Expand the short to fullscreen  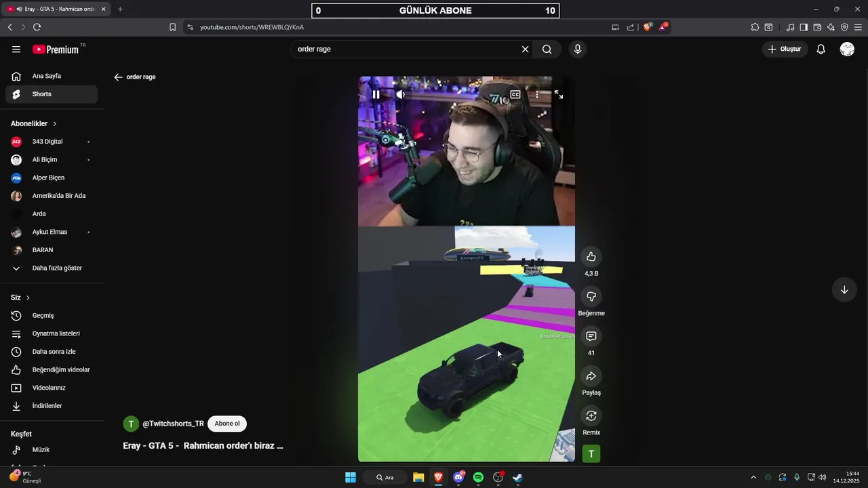click(x=559, y=95)
